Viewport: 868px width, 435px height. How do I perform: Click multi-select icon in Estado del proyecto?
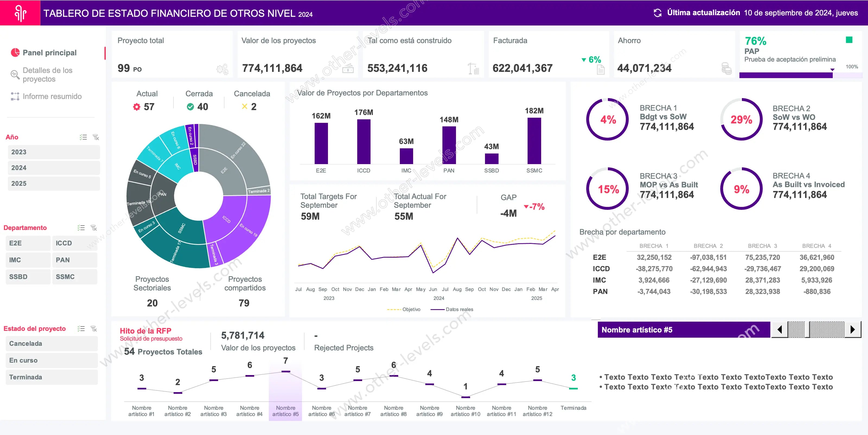click(x=81, y=328)
